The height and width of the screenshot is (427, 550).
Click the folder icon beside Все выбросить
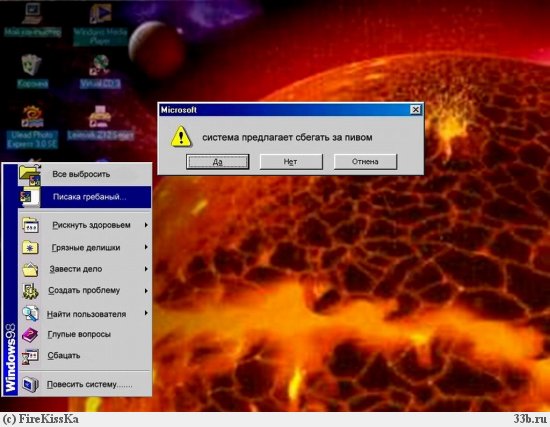30,174
